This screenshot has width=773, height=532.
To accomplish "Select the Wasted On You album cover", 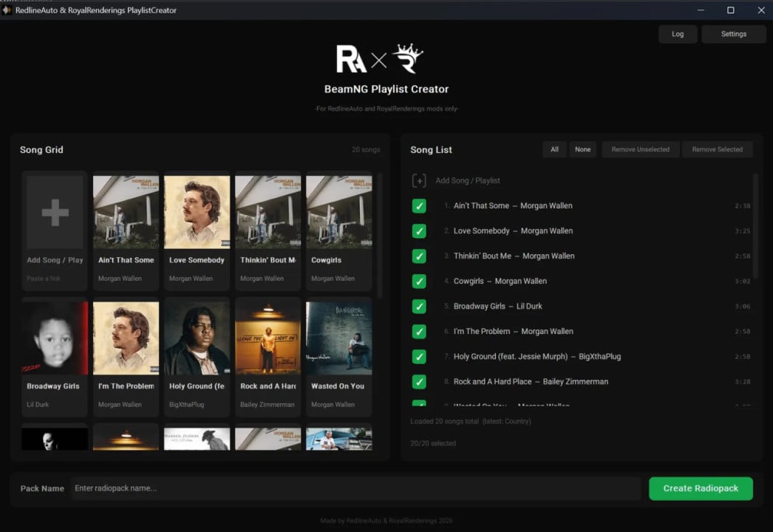I will 338,338.
